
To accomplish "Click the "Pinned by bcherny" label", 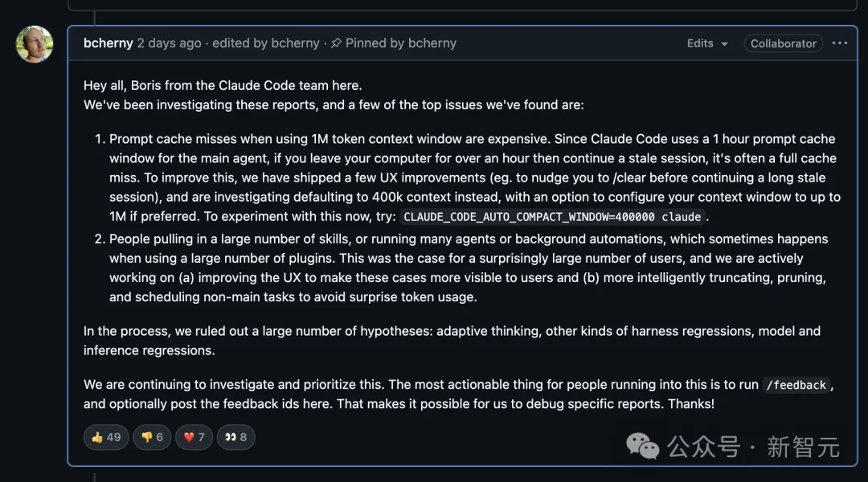I will tap(400, 43).
